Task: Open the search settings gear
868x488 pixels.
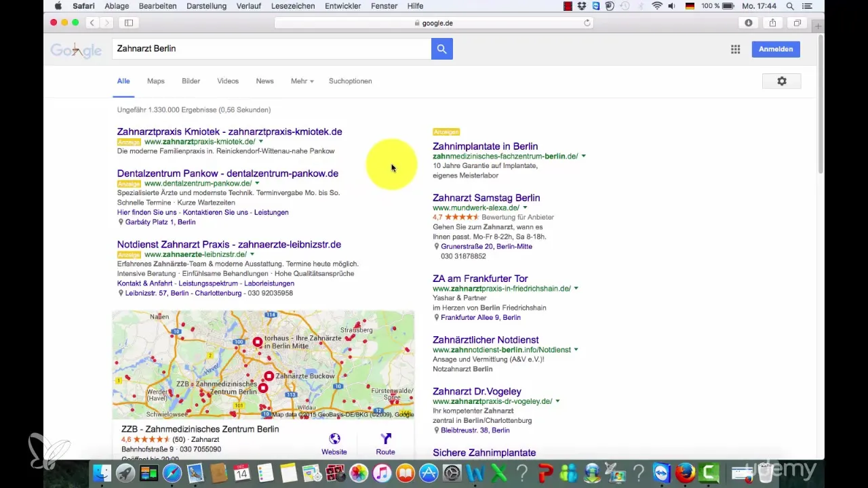Action: coord(781,81)
